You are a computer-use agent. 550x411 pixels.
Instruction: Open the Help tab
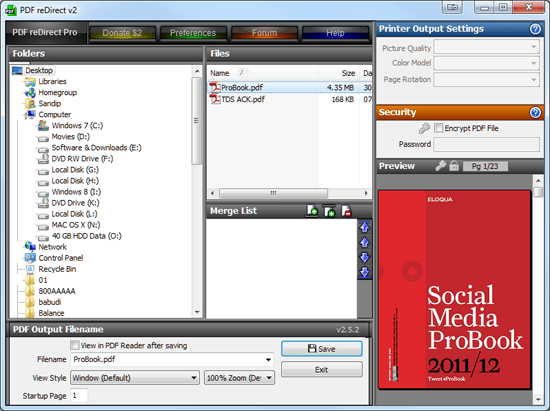point(335,33)
